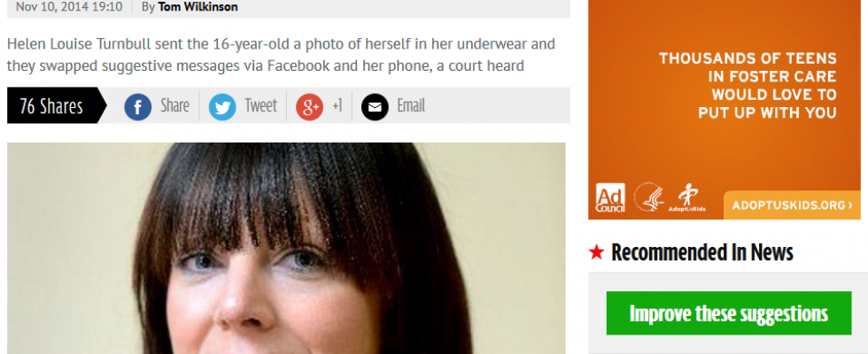Viewport: 868px width, 354px height.
Task: Click the Recommended In News heading
Action: (701, 252)
